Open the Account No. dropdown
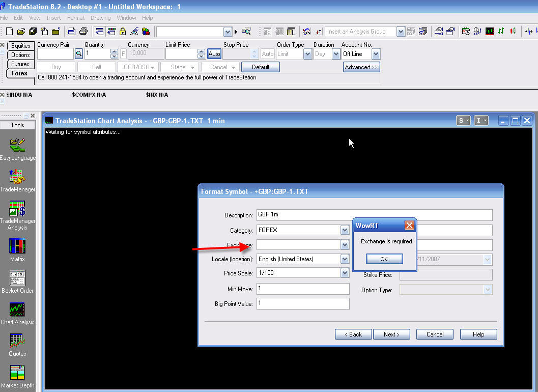 click(x=376, y=54)
